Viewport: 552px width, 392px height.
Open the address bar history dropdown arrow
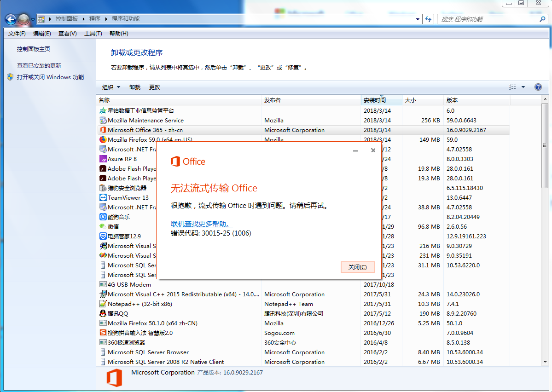coord(418,19)
